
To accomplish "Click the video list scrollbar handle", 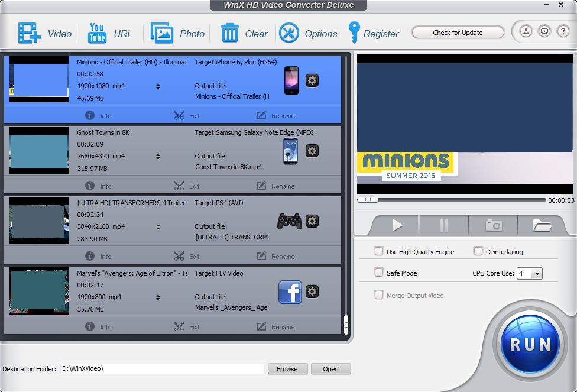I will [x=346, y=325].
